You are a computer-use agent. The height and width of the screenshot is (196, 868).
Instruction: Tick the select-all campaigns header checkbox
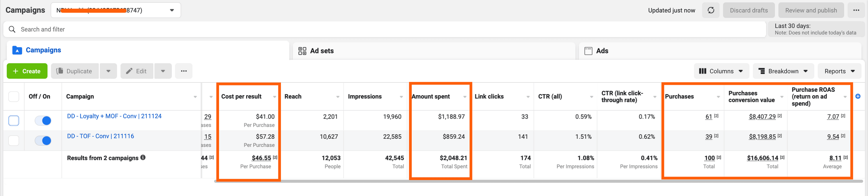(14, 96)
